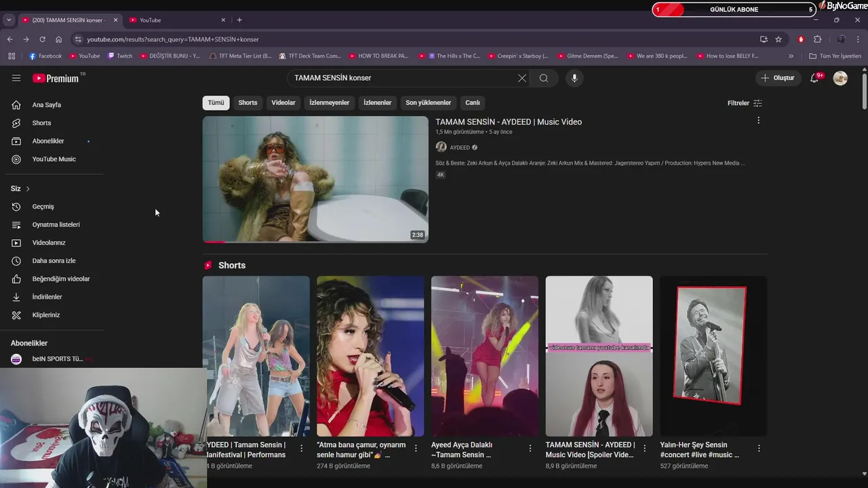Select the Tümü filter chip

click(216, 103)
